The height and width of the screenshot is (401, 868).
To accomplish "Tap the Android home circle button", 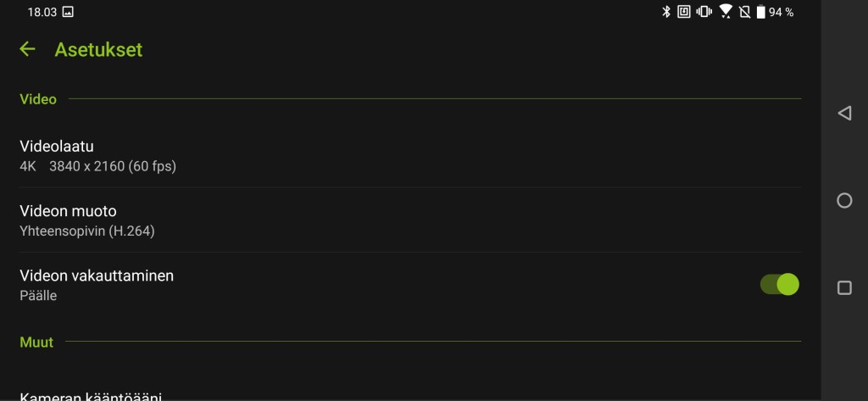I will point(844,200).
